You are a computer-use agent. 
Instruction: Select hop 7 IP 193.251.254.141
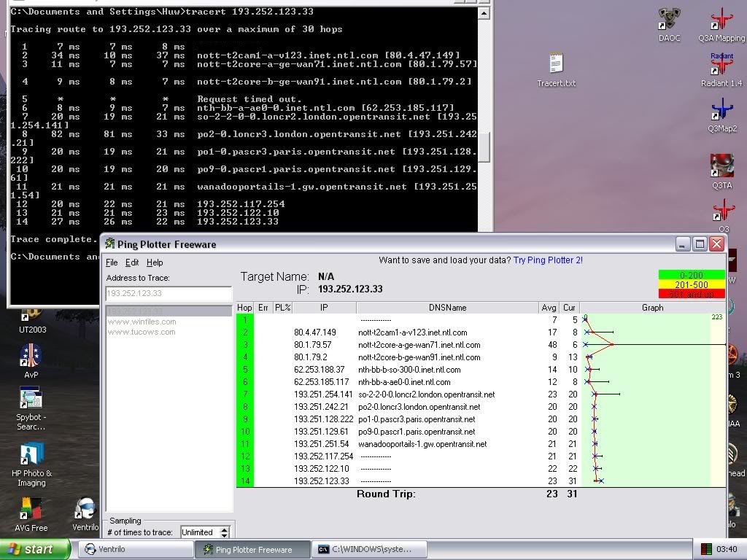point(323,394)
